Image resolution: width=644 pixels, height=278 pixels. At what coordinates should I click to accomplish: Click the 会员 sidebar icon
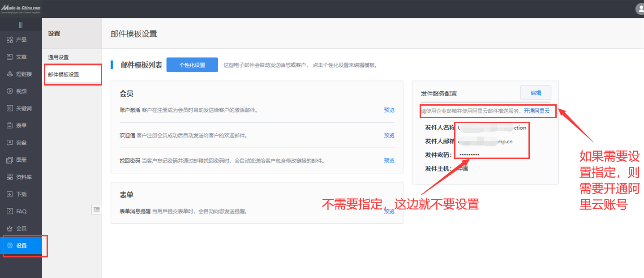pos(18,228)
